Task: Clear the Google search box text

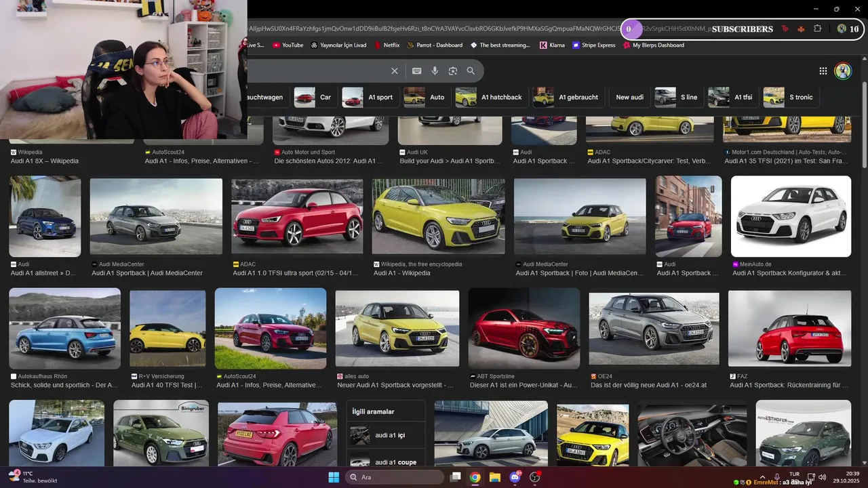Action: (395, 71)
